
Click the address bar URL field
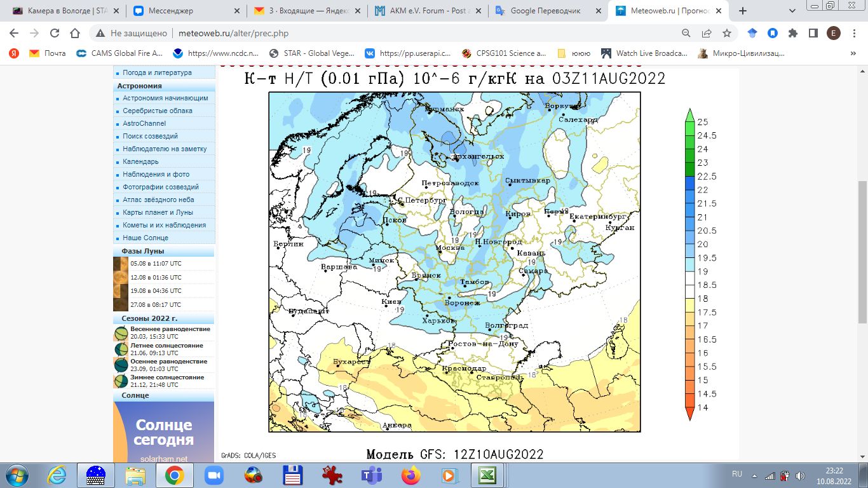click(381, 33)
